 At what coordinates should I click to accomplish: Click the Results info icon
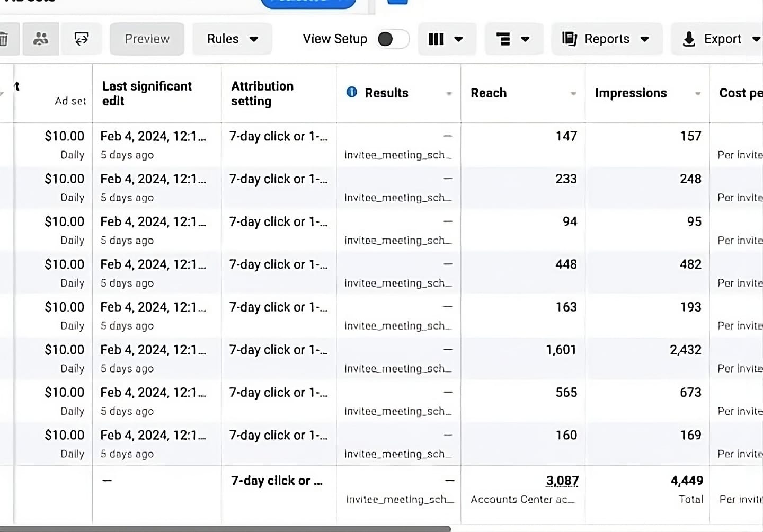pos(352,92)
